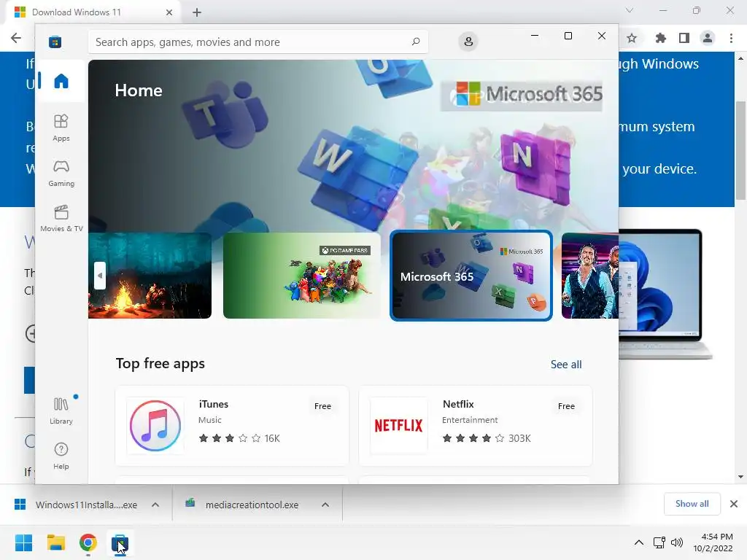Screen dimensions: 747x560
Task: Open File Explorer from taskbar
Action: tap(55, 542)
